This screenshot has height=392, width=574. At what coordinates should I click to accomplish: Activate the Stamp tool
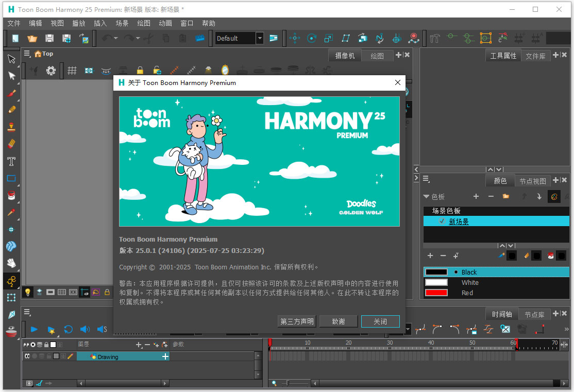click(11, 127)
